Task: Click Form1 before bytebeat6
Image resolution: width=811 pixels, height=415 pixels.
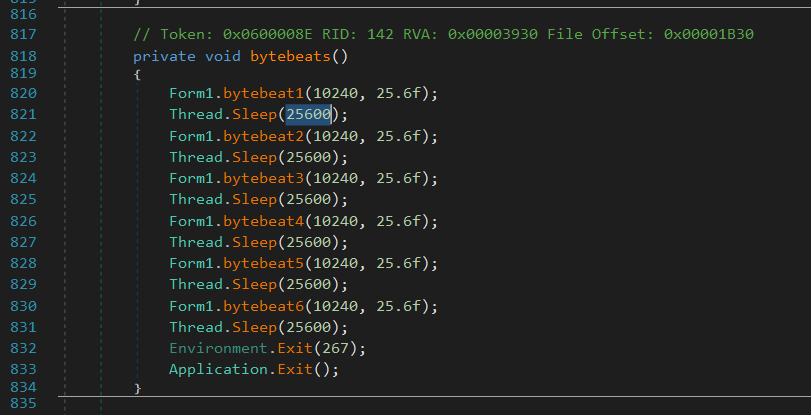Action: (191, 307)
